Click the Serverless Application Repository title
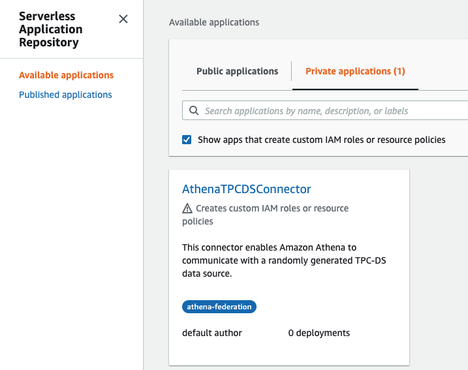 pyautogui.click(x=51, y=29)
